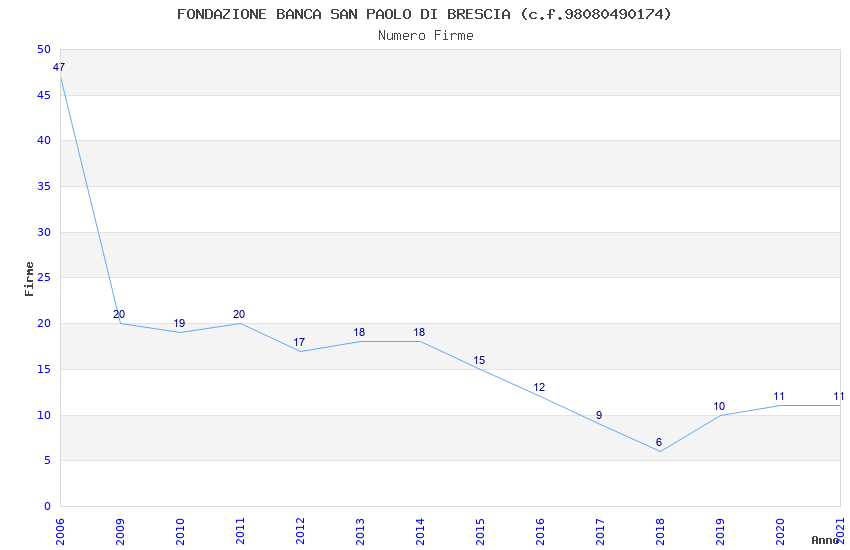Click the x-axis year 2020
850x550 pixels.
[x=780, y=531]
